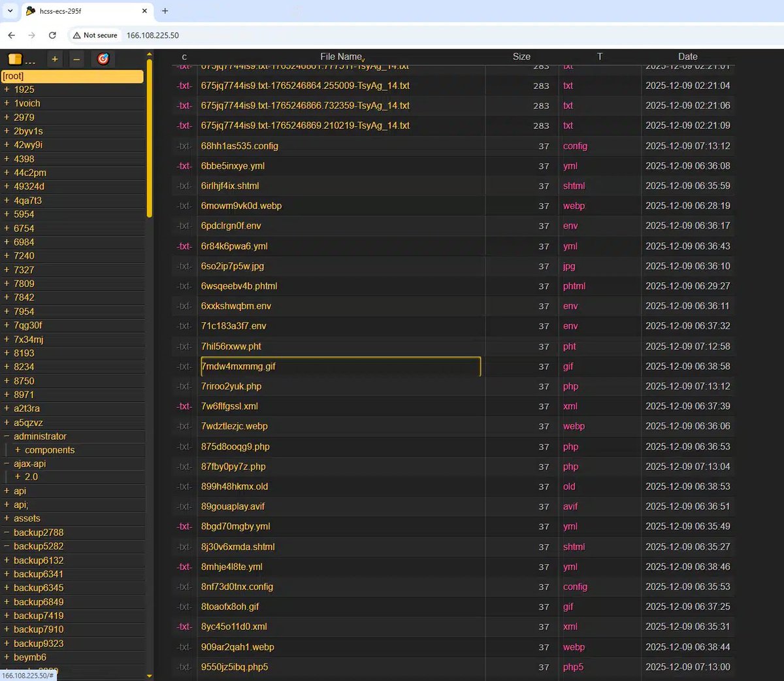Expand the 1925 folder plus sign
Viewport: 784px width, 681px height.
(x=7, y=90)
